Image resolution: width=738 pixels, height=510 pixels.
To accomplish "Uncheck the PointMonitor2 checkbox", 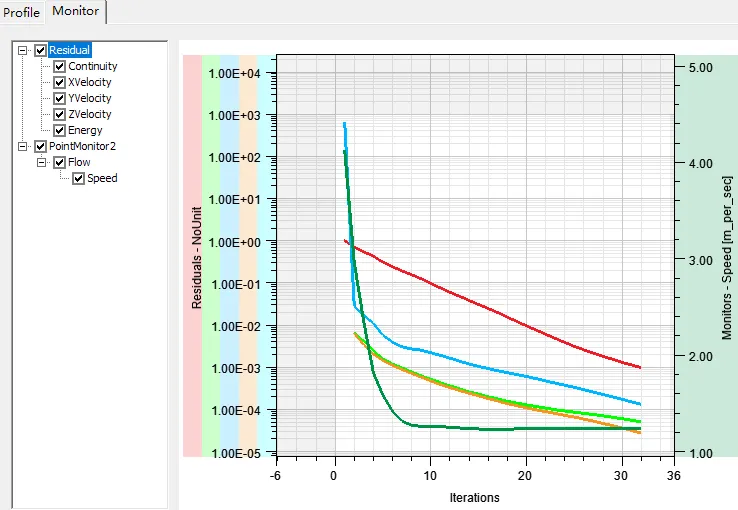I will pos(40,146).
